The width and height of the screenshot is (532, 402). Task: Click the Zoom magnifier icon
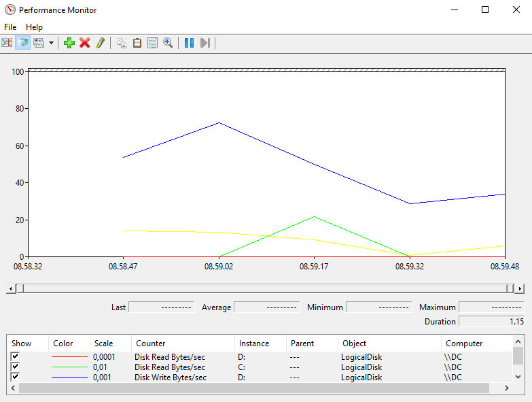[x=168, y=43]
